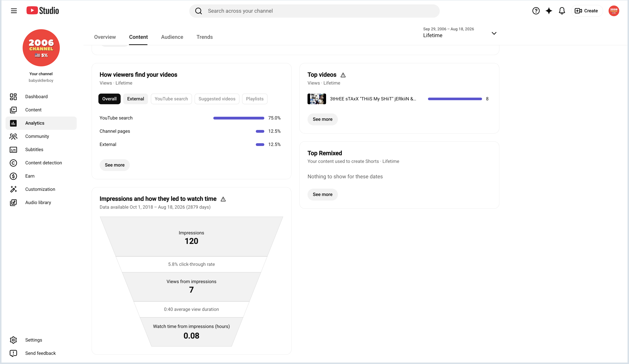Click the Dashboard sidebar icon

tap(13, 97)
